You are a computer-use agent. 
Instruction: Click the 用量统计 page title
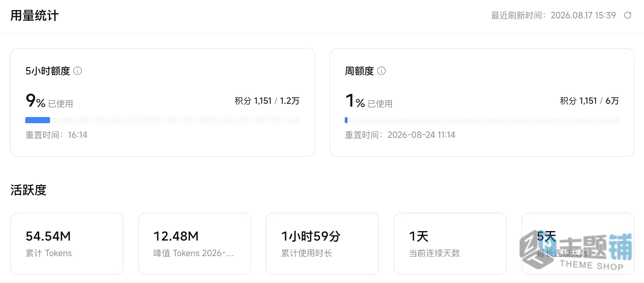[x=34, y=16]
